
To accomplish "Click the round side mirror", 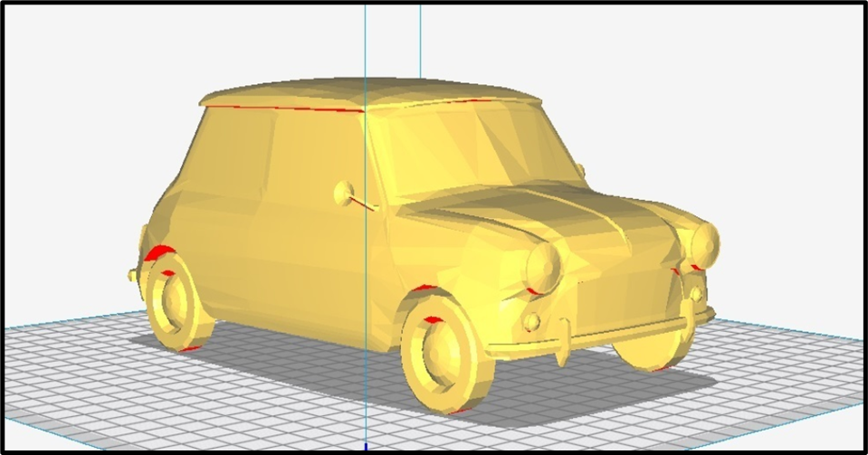I will pyautogui.click(x=344, y=192).
